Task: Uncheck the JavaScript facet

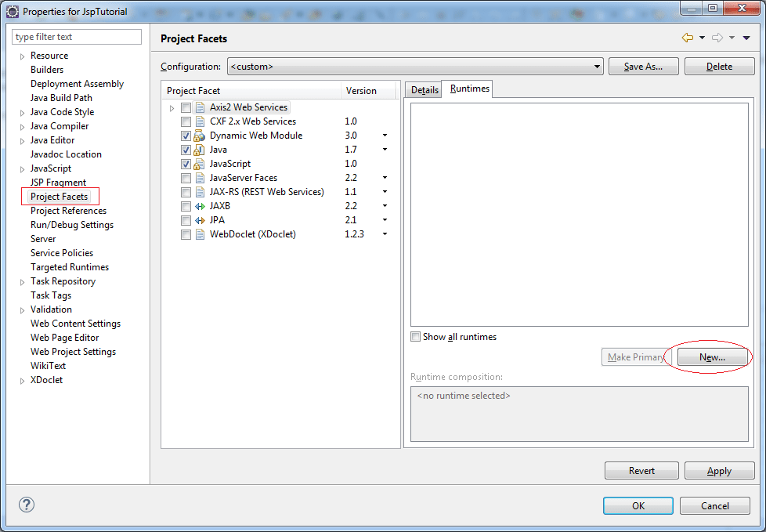Action: coord(186,163)
